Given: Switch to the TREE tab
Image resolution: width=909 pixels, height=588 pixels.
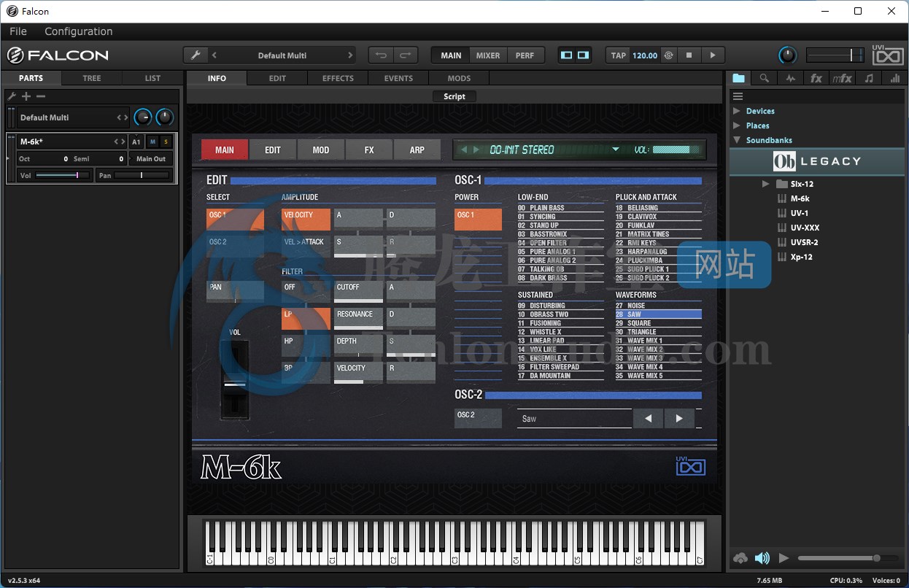Looking at the screenshot, I should pyautogui.click(x=92, y=78).
